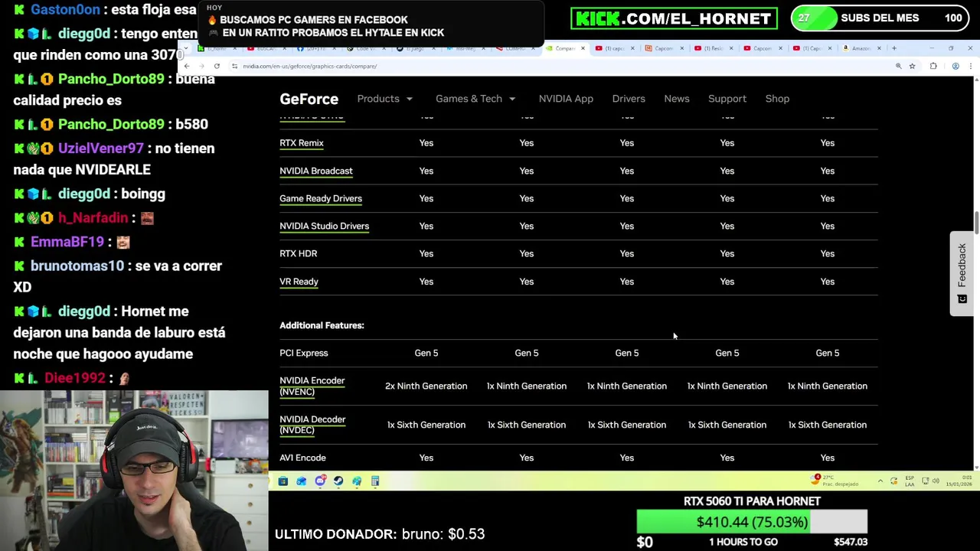Bookmark this page with the star icon
The image size is (980, 551).
click(912, 66)
